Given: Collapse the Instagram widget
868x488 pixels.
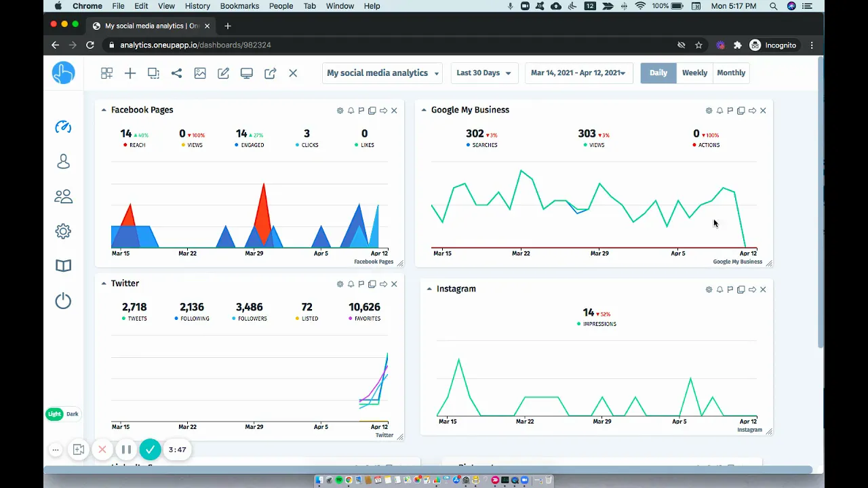Looking at the screenshot, I should coord(429,289).
